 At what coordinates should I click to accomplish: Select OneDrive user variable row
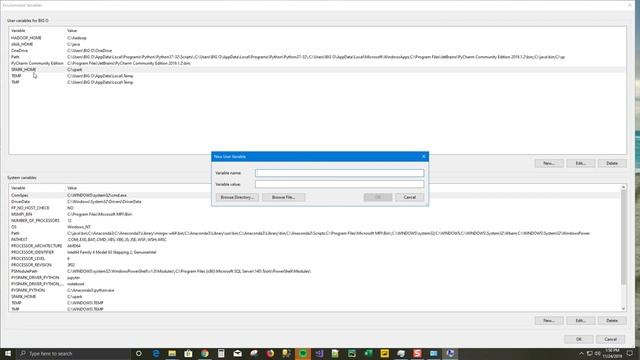[318, 51]
